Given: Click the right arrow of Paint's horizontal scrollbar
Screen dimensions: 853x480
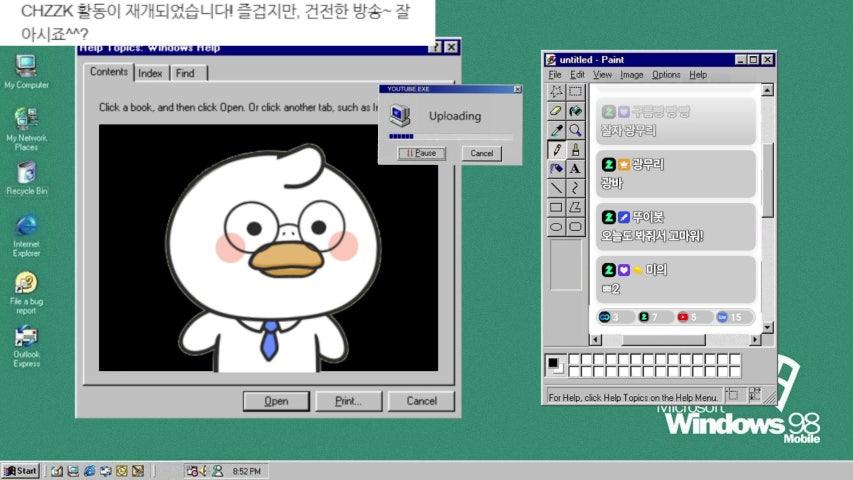Looking at the screenshot, I should pyautogui.click(x=755, y=340).
